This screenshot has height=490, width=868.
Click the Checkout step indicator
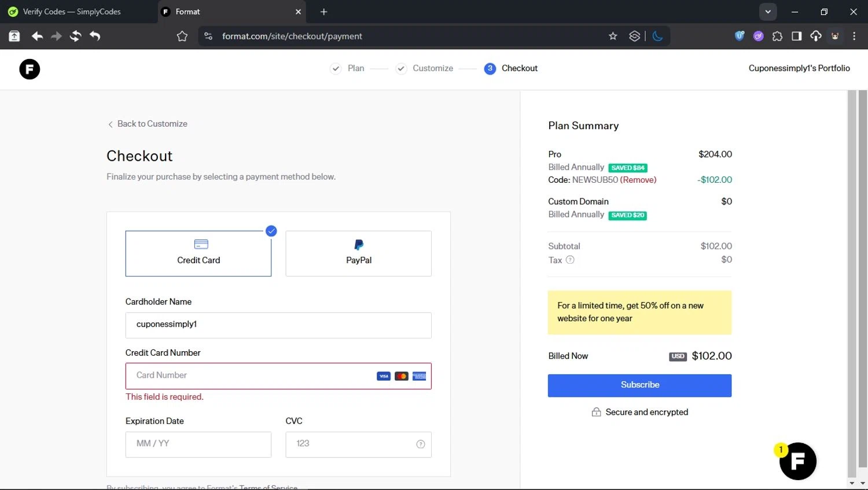511,68
